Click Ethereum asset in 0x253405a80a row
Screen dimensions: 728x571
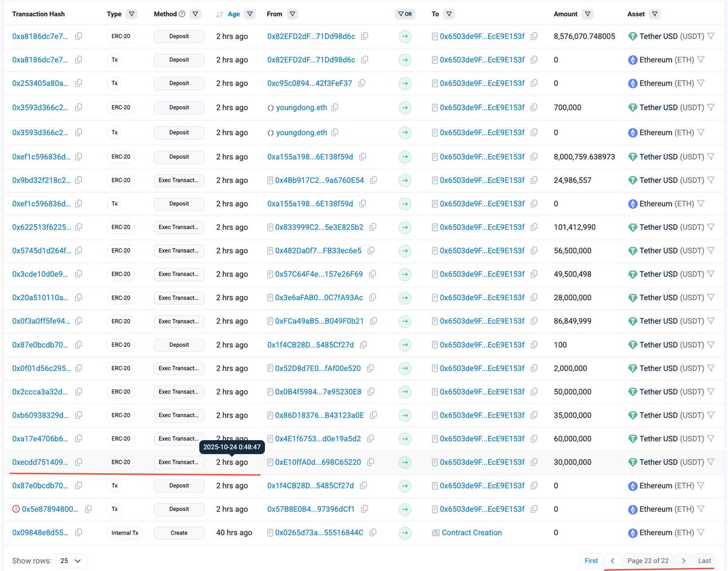click(x=656, y=83)
